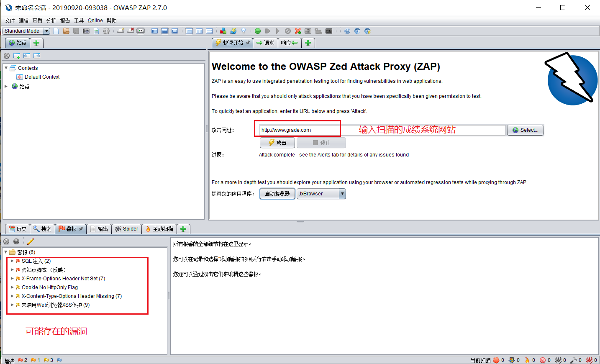Click the Open Session folder icon
The image size is (600, 364).
click(66, 31)
